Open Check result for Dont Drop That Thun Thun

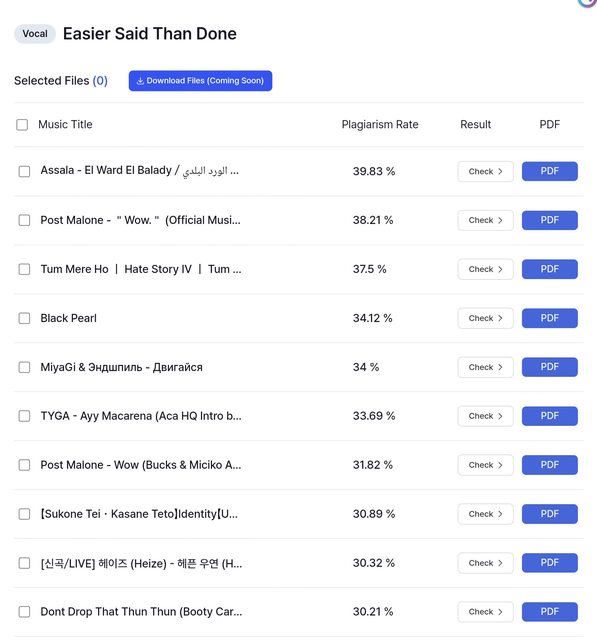click(x=485, y=612)
